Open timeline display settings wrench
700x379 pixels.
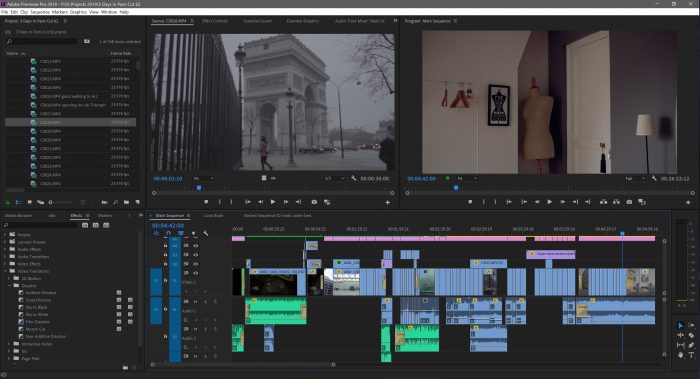[206, 233]
